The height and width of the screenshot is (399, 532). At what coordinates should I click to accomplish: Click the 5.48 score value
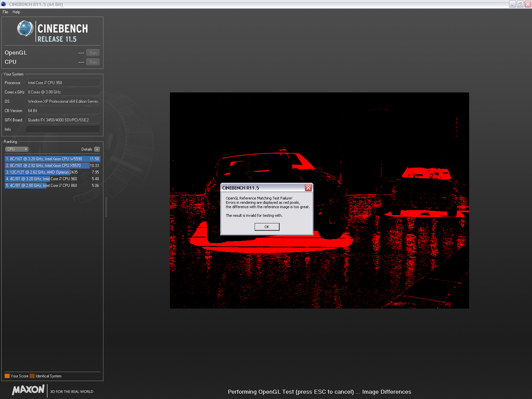pos(95,179)
